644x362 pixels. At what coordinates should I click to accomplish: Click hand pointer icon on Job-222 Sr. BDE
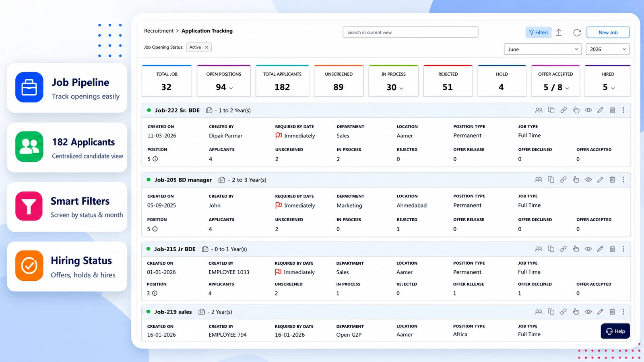[576, 110]
